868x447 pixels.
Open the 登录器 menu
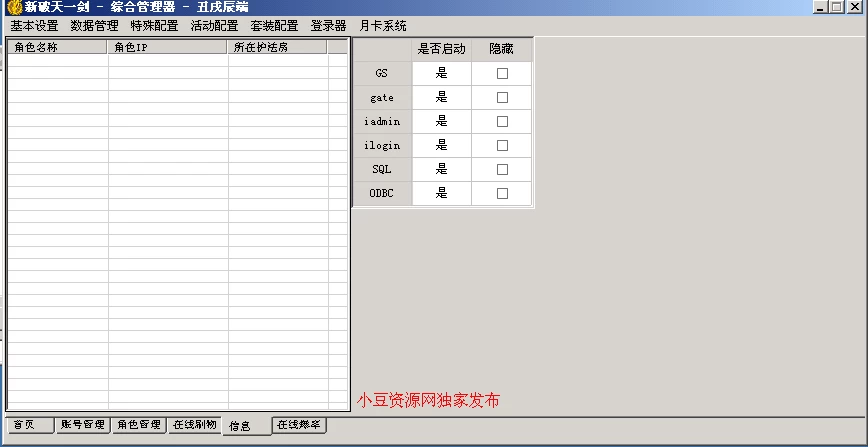(x=328, y=26)
